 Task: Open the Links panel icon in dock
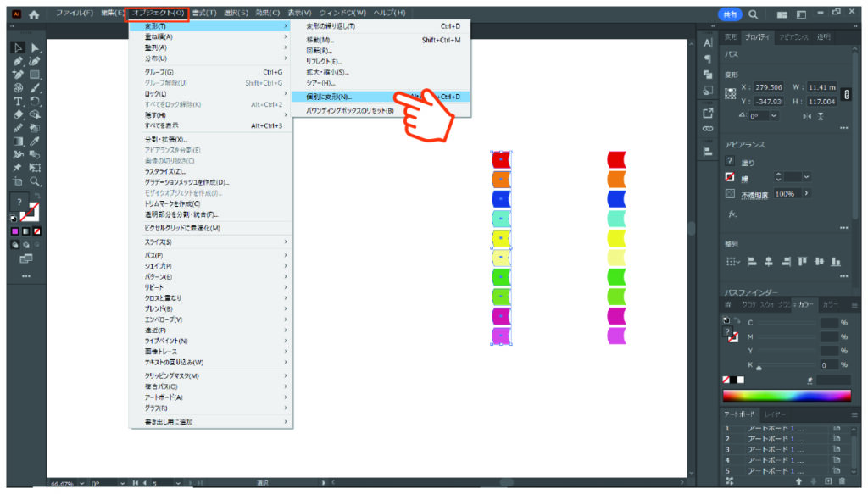pos(708,128)
